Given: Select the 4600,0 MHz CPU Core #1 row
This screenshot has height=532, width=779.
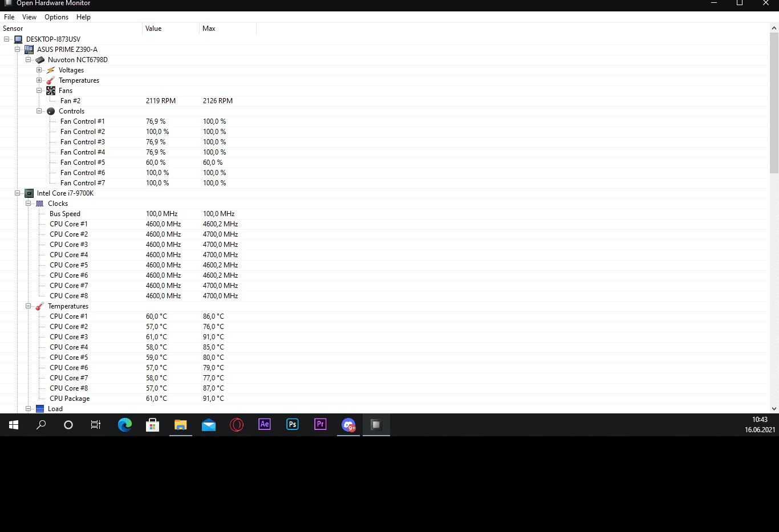Looking at the screenshot, I should [x=385, y=224].
